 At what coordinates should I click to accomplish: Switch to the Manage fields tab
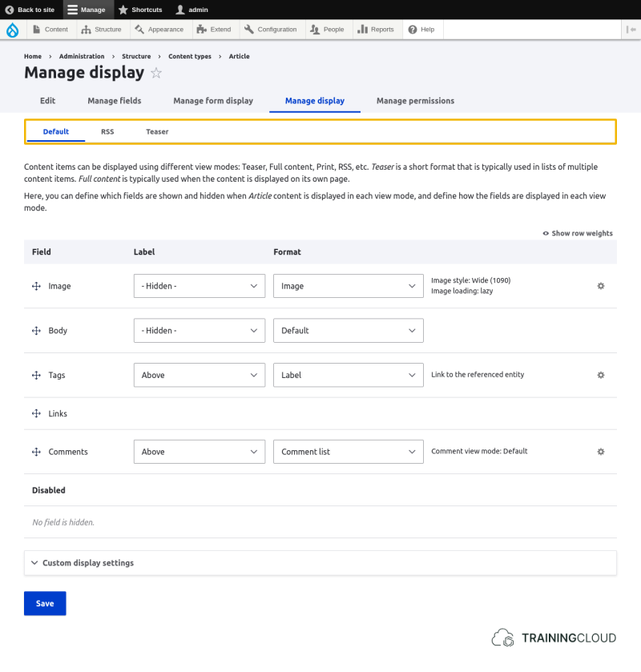tap(115, 101)
